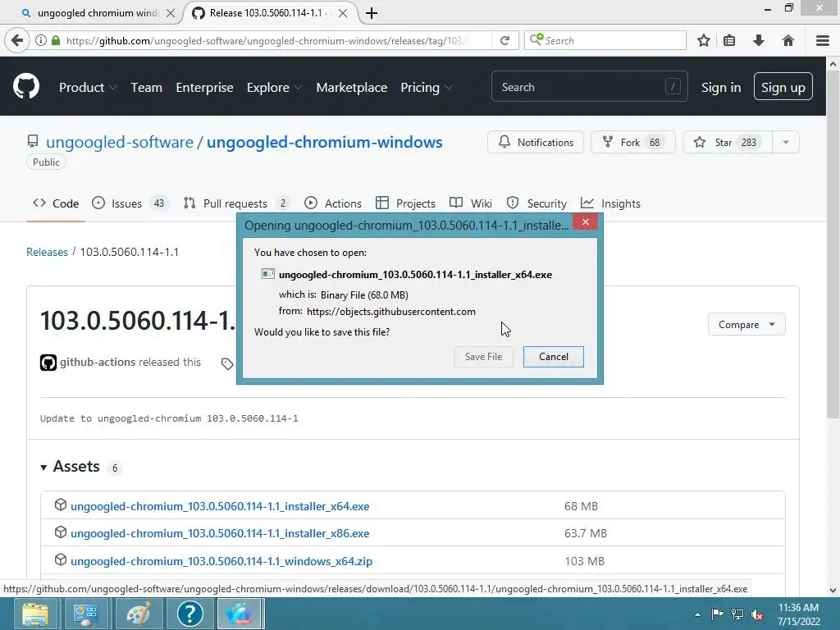Close the Release 103.0.5060.114-1.1 tab
The image size is (840, 630).
pos(343,13)
